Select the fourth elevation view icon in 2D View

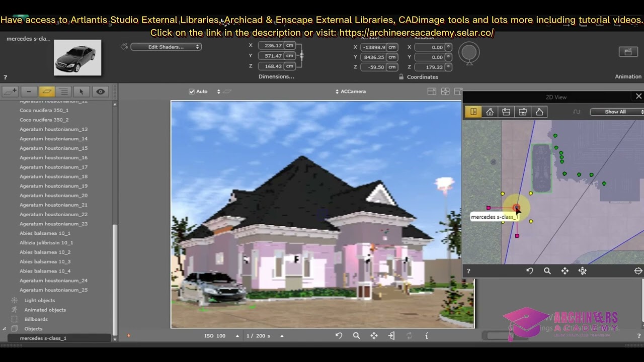(523, 112)
